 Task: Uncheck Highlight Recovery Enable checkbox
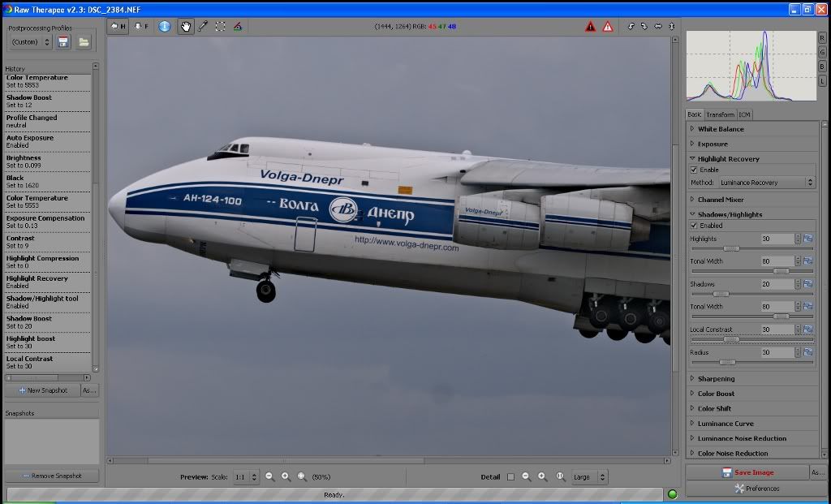click(x=694, y=170)
